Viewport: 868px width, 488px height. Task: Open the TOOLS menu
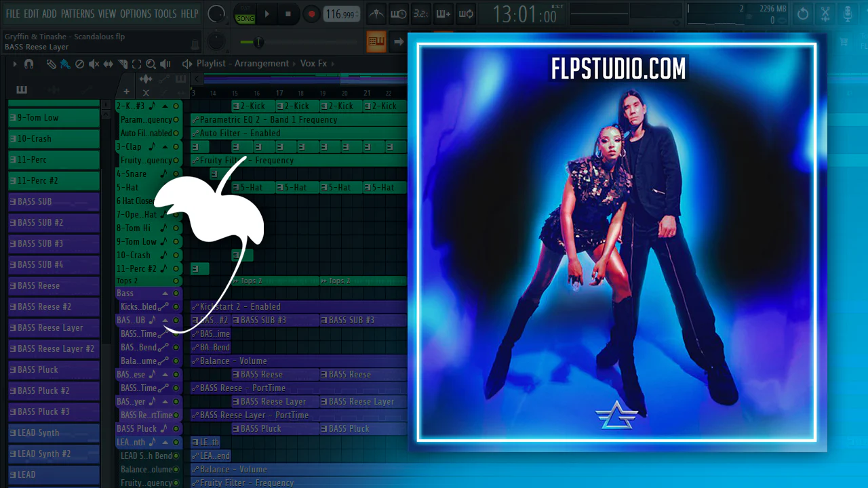pyautogui.click(x=165, y=14)
